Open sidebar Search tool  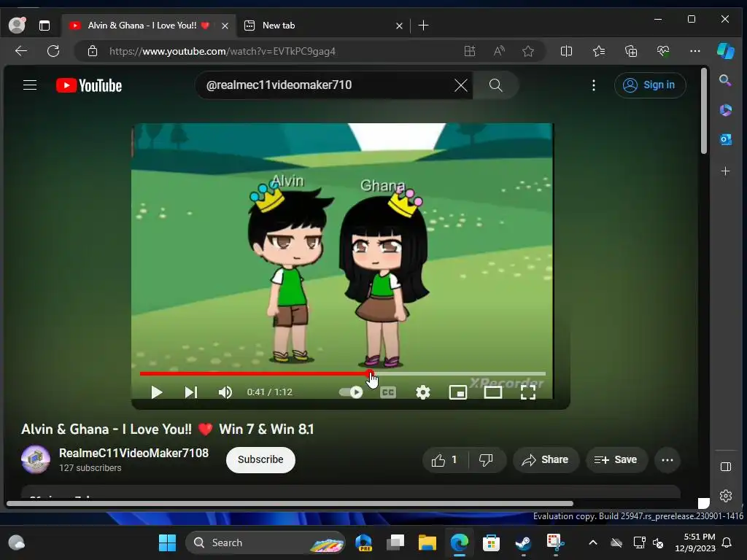[725, 80]
